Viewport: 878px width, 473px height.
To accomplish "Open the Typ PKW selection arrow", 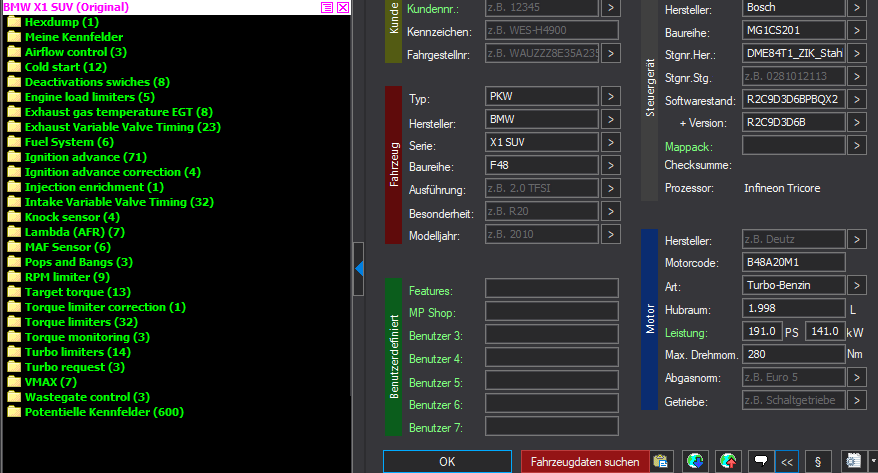I will [611, 96].
